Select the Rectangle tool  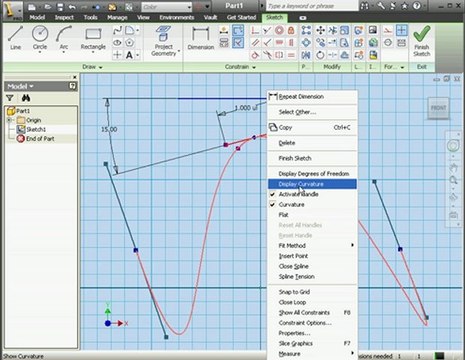tap(93, 38)
